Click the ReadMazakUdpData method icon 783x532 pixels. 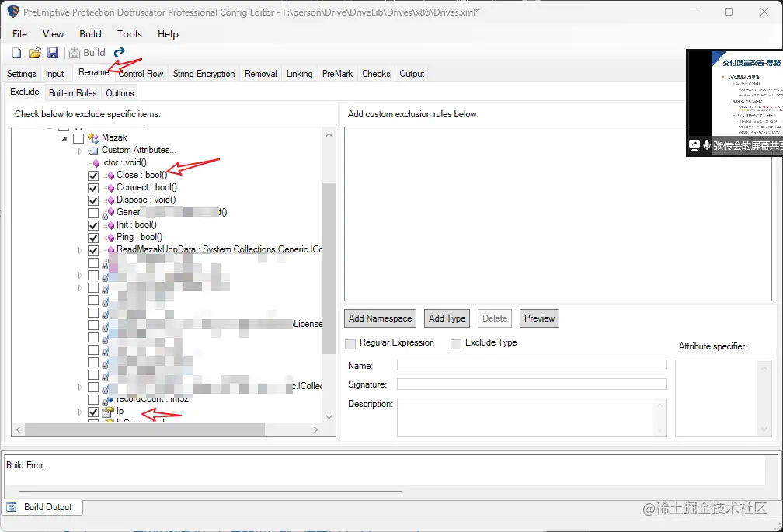point(110,249)
